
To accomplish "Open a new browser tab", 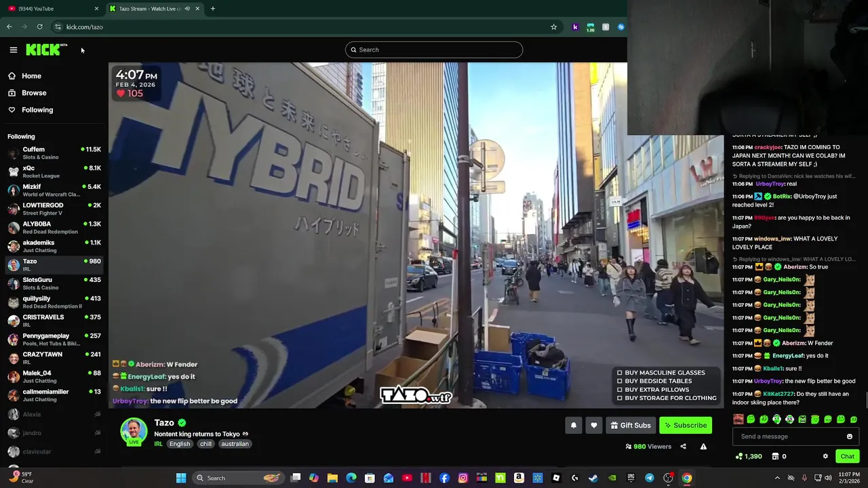I will pos(213,9).
